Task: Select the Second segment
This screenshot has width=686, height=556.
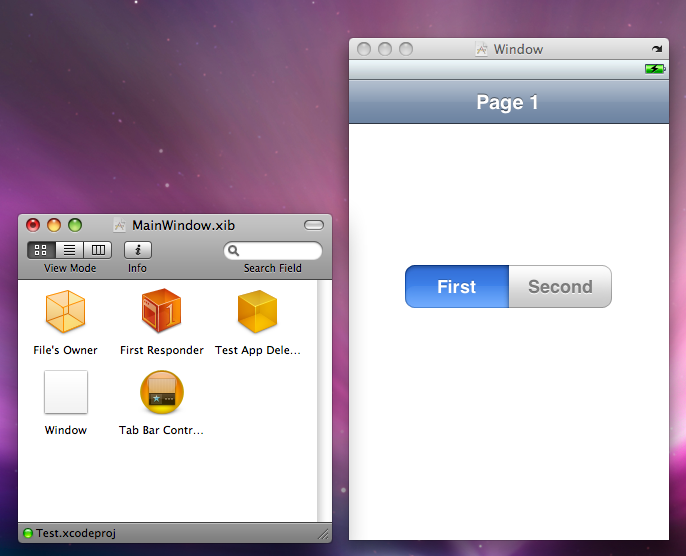Action: pos(560,287)
